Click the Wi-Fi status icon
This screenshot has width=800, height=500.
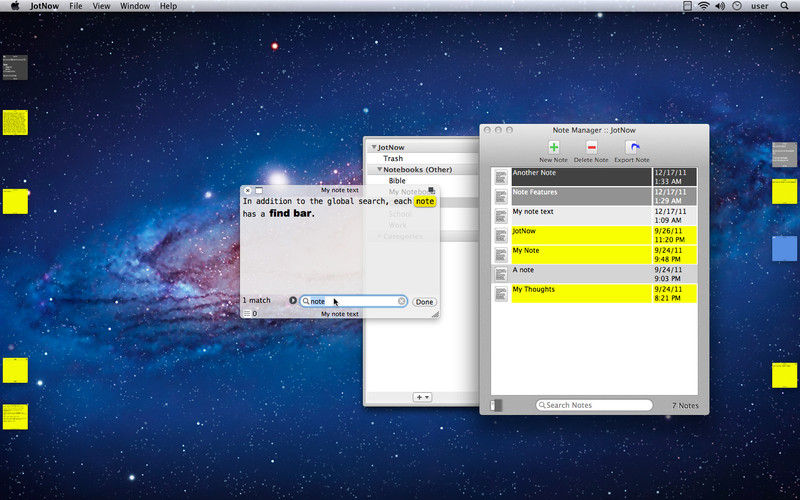coord(704,6)
